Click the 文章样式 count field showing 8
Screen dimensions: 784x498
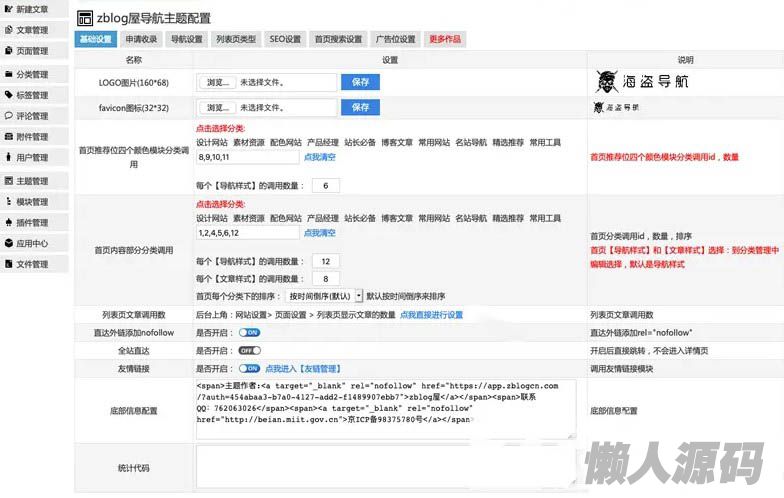[326, 278]
